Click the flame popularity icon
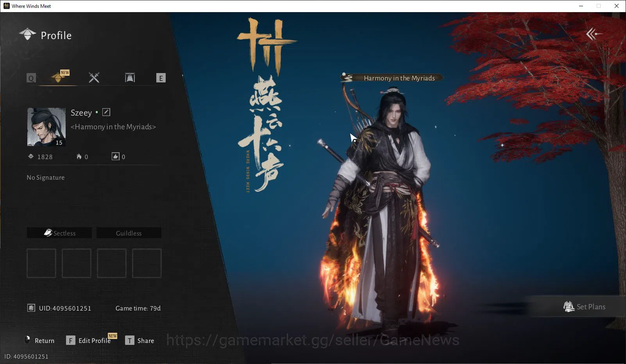 (x=79, y=157)
